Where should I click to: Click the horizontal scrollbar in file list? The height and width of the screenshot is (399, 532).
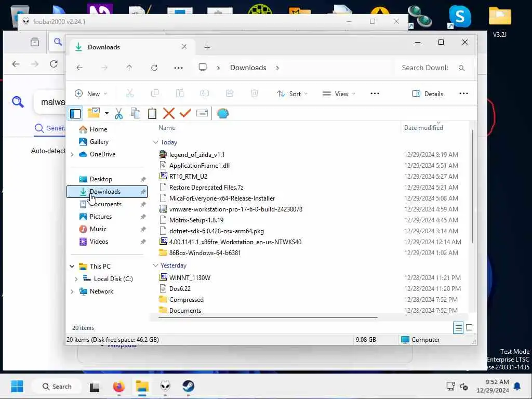pyautogui.click(x=268, y=317)
